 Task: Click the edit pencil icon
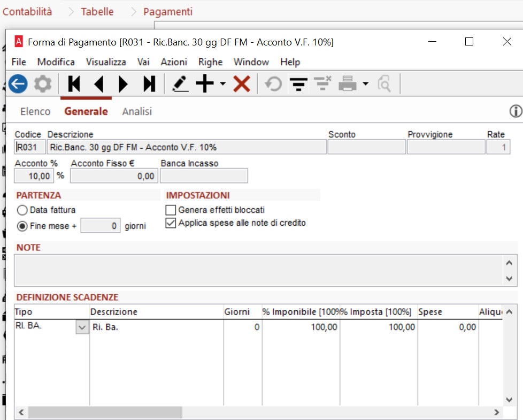click(180, 83)
